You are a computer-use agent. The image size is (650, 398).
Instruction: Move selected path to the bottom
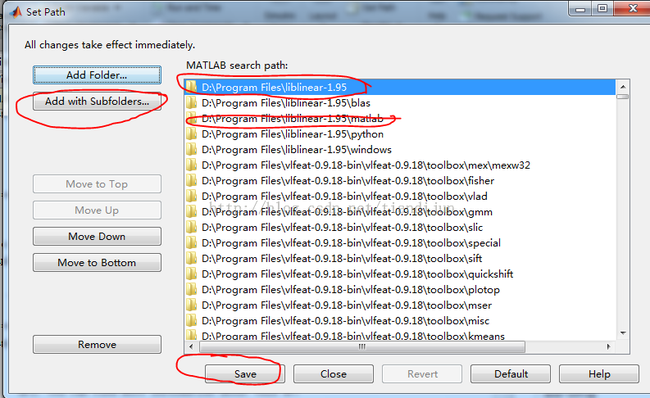97,262
